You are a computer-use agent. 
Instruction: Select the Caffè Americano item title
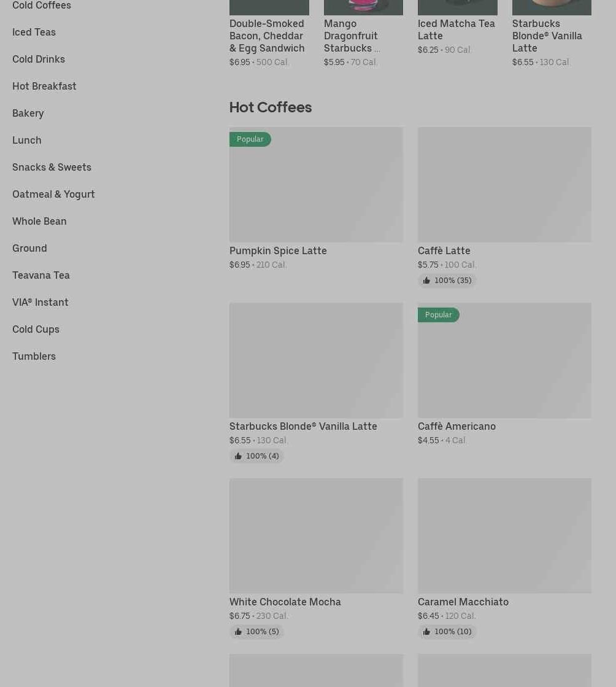(x=456, y=426)
